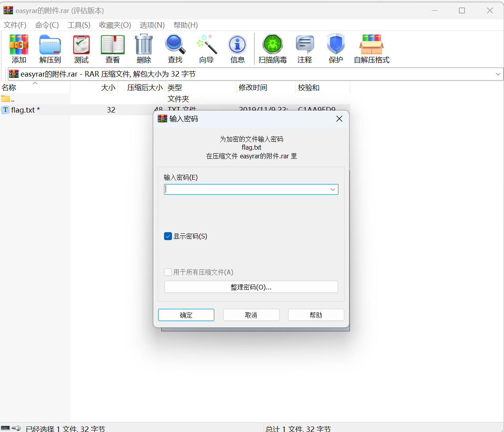The image size is (504, 432).
Task: Cancel the dialog with 取消 button
Action: coord(251,315)
